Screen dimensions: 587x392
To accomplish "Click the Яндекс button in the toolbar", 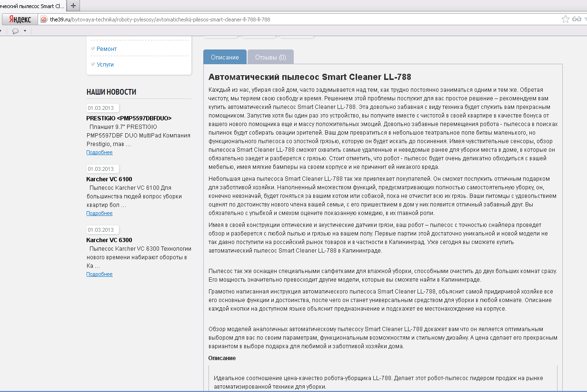I will pyautogui.click(x=20, y=19).
